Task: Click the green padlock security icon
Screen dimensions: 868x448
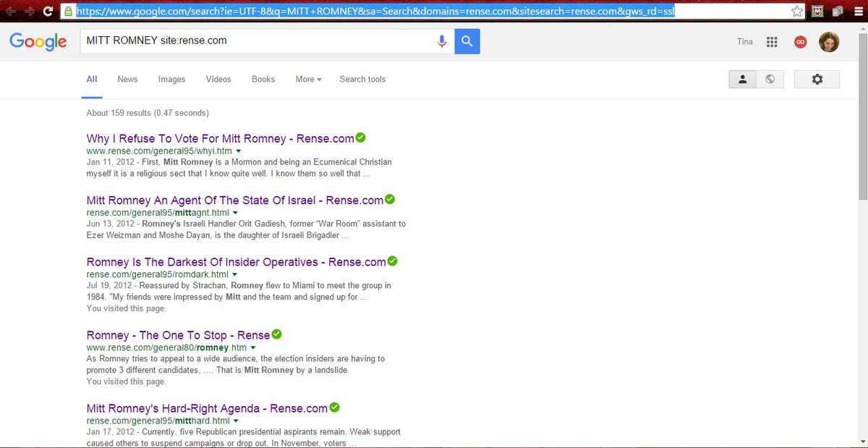Action: coord(68,12)
